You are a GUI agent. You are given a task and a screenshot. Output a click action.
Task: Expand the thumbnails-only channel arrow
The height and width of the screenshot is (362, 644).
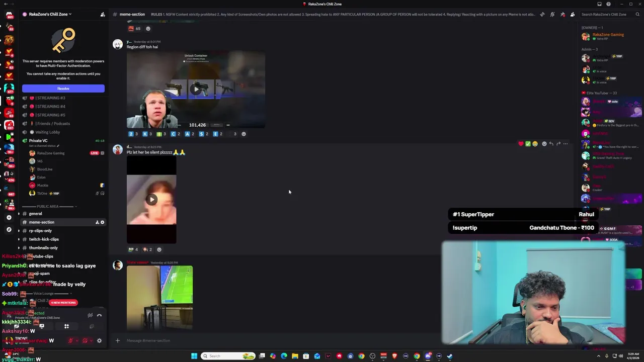[x=19, y=248]
